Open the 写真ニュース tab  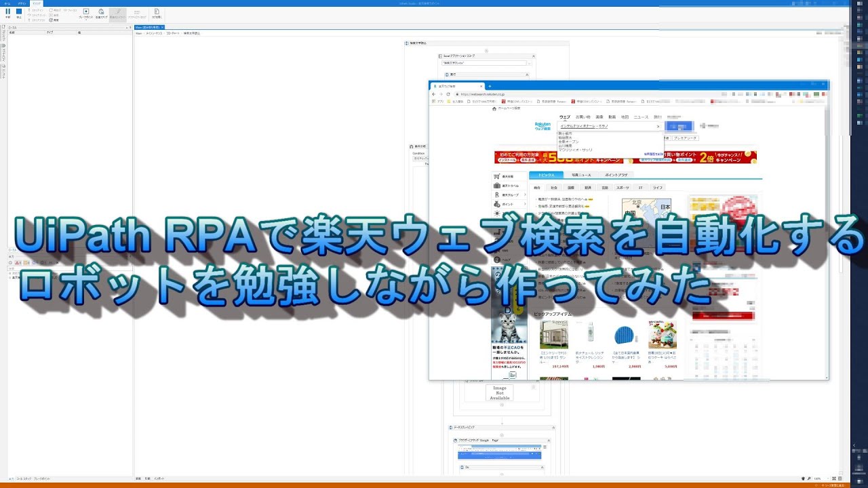(x=580, y=175)
